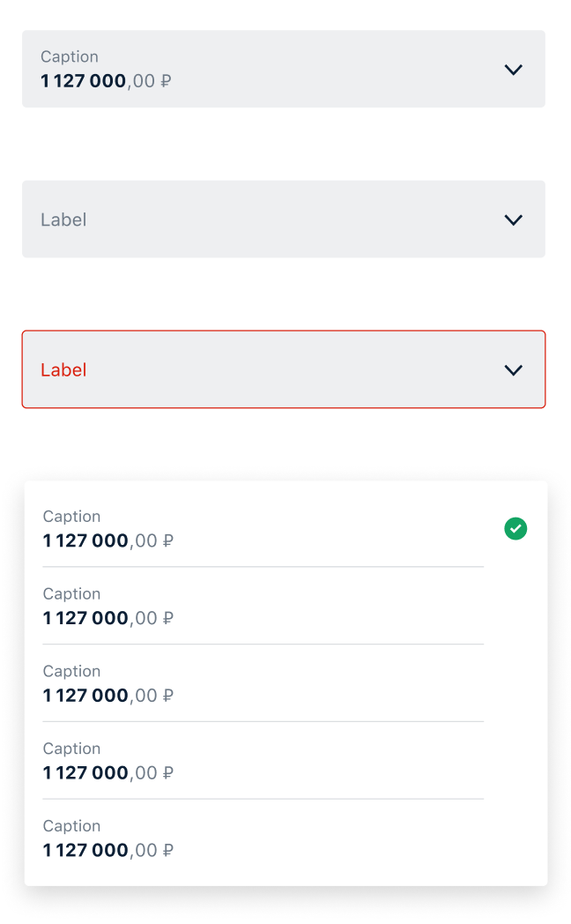This screenshot has height=924, width=571.
Task: Expand the chevron on the Caption amount dropdown
Action: pyautogui.click(x=514, y=69)
